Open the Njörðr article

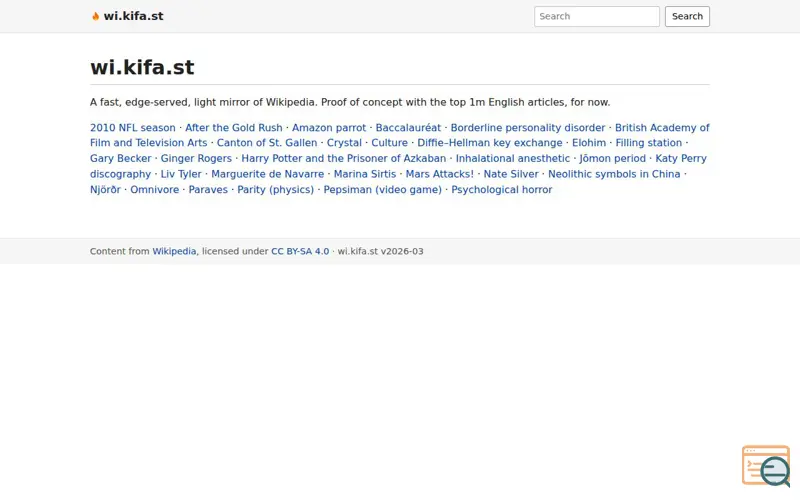click(105, 190)
